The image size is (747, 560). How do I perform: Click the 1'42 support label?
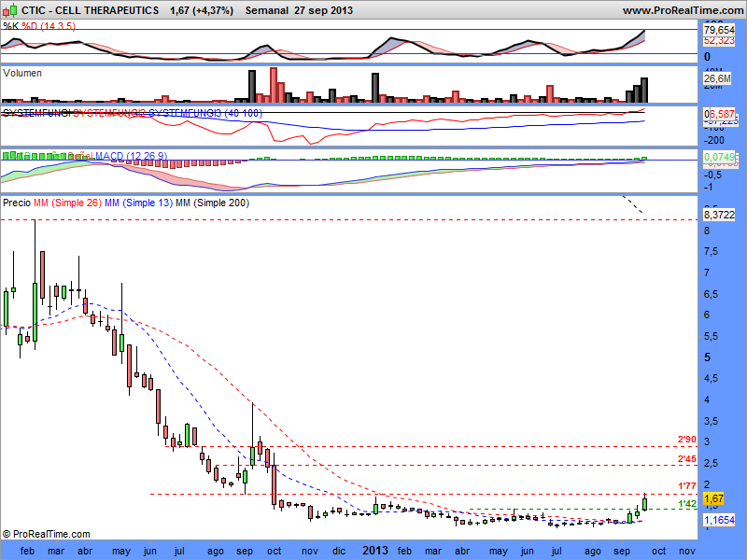click(687, 504)
